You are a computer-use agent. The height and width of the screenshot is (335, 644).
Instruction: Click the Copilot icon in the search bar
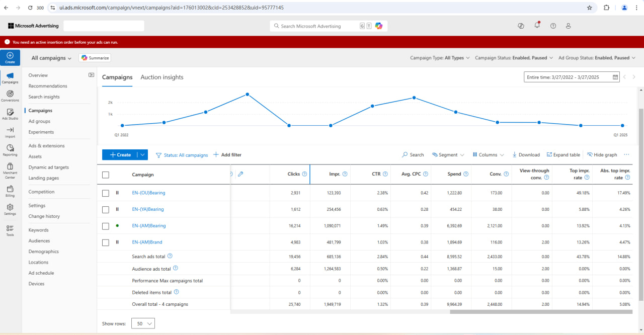pyautogui.click(x=379, y=26)
